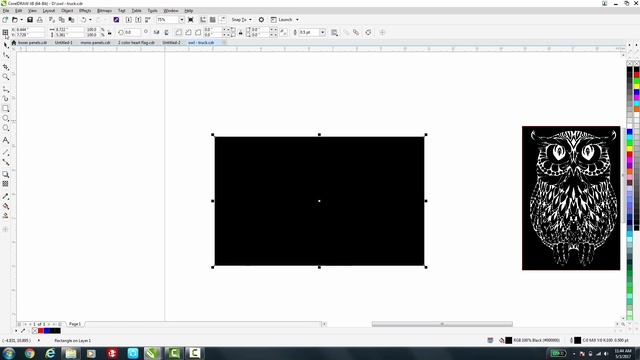This screenshot has height=360, width=640.
Task: Click the Copy icon
Action: point(62,20)
